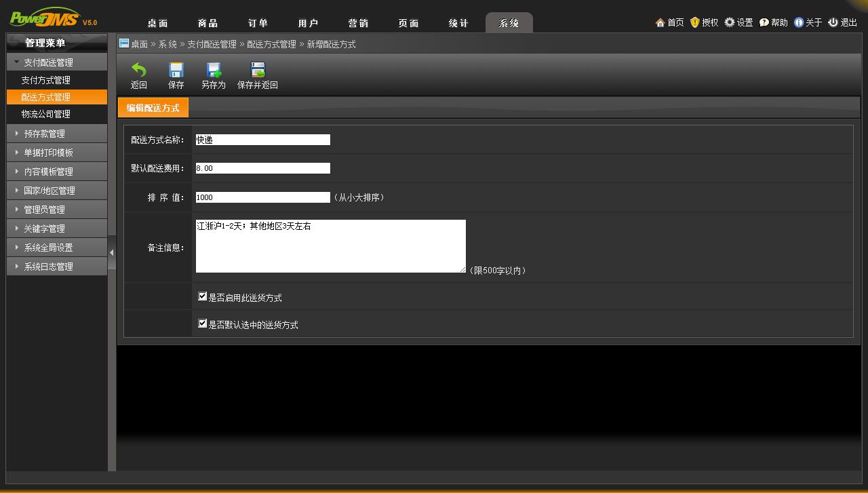
Task: Click the 排序值 input field
Action: [x=263, y=197]
